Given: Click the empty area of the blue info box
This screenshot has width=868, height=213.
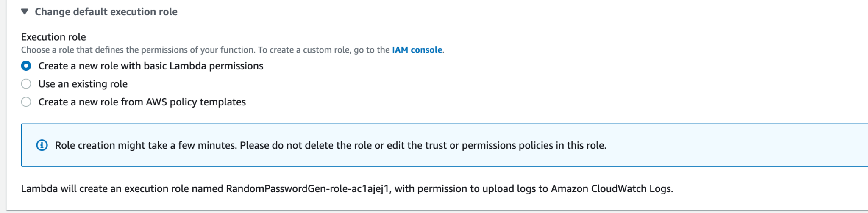Looking at the screenshot, I should point(737,145).
